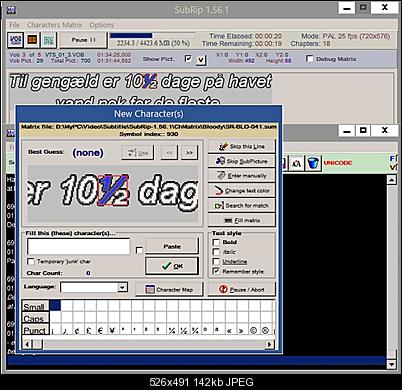Open the Show Pict dropdown arrow

pyautogui.click(x=201, y=60)
